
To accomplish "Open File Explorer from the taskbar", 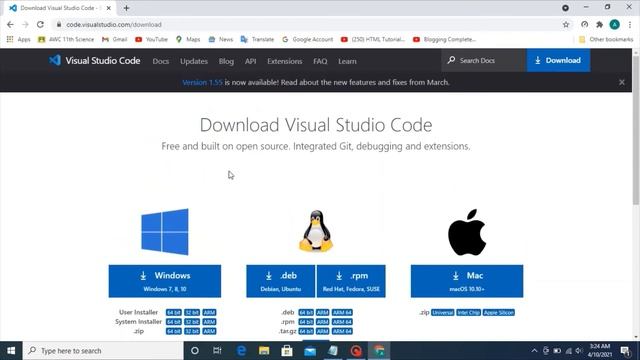I will point(264,351).
